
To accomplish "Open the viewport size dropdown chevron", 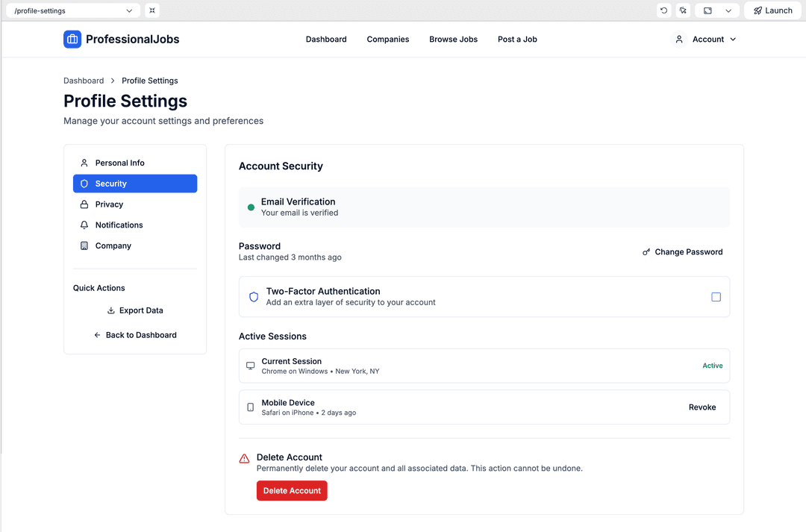I will tap(728, 10).
